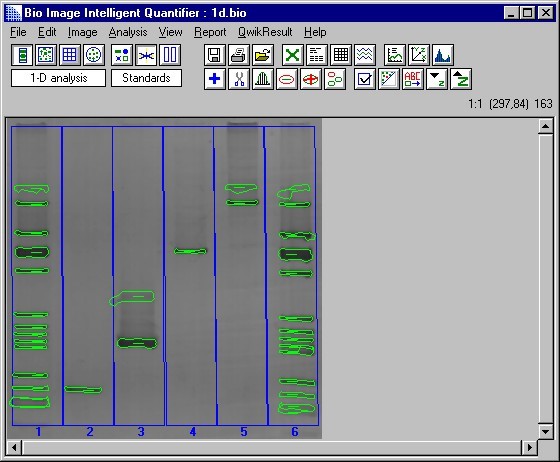Open file with yellow folder icon
Image resolution: width=560 pixels, height=462 pixels.
pos(263,55)
